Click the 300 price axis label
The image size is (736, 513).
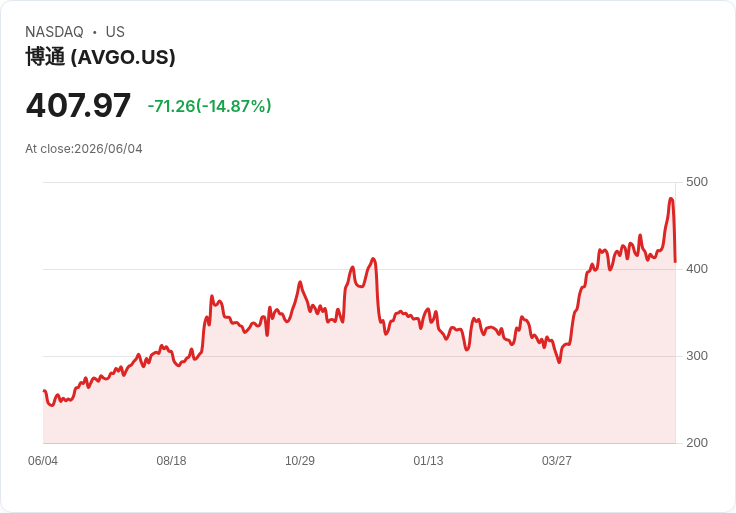click(697, 356)
